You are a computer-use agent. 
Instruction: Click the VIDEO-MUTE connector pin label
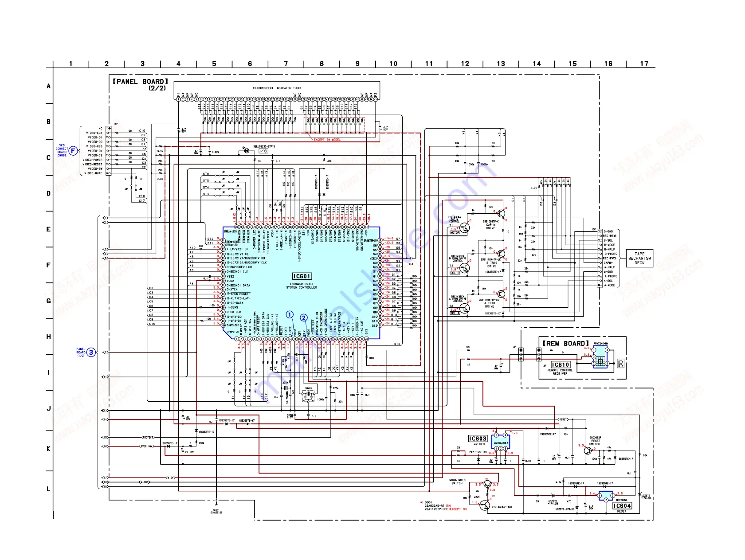(93, 173)
